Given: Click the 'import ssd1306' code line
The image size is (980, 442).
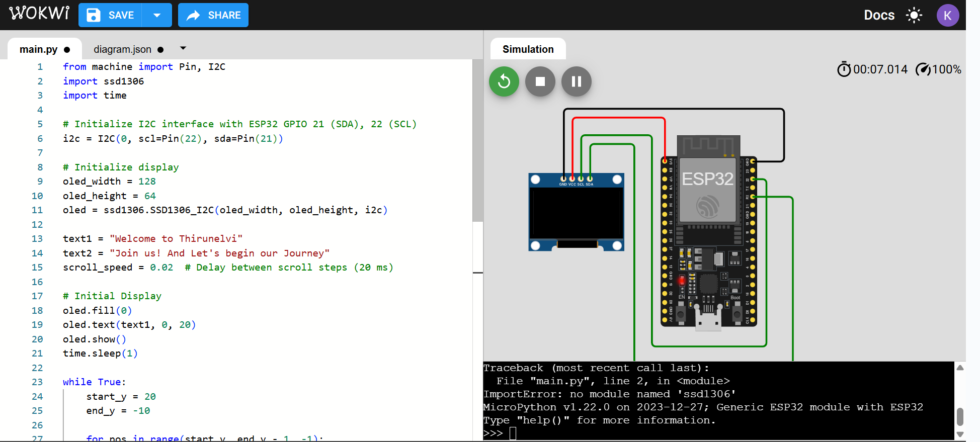Looking at the screenshot, I should (x=103, y=81).
